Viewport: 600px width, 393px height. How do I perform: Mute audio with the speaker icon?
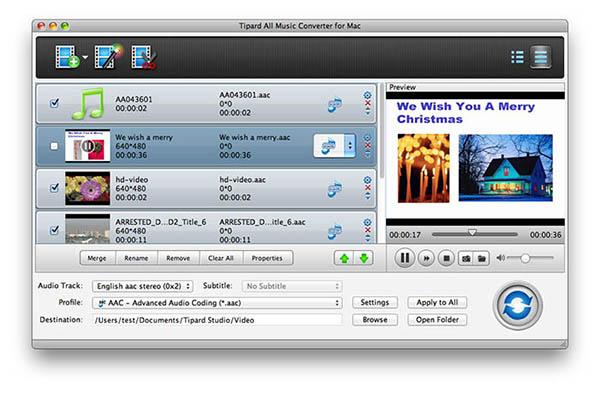click(x=500, y=258)
